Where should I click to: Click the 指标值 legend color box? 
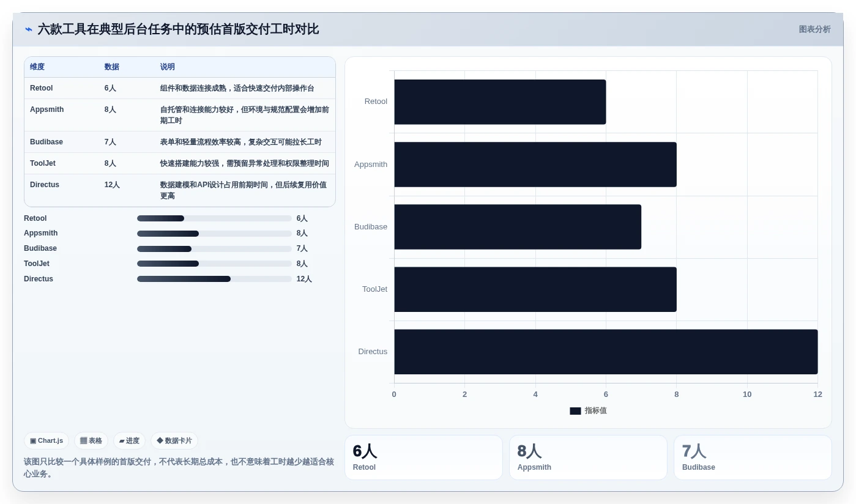[575, 411]
